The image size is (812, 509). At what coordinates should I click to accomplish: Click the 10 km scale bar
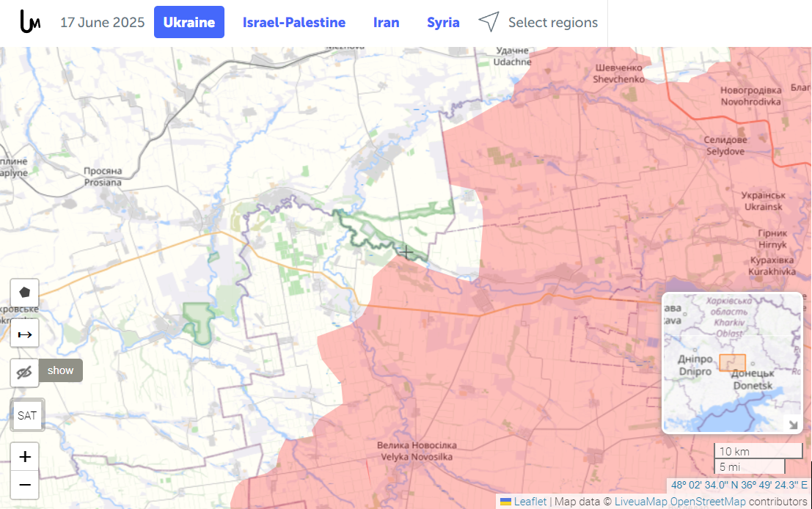coord(758,451)
